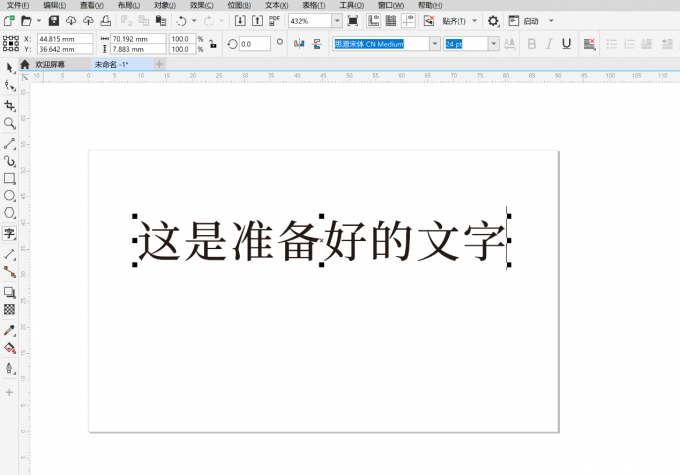Mirror the text horizontally
Viewport: 680px width, 475px height.
click(299, 44)
